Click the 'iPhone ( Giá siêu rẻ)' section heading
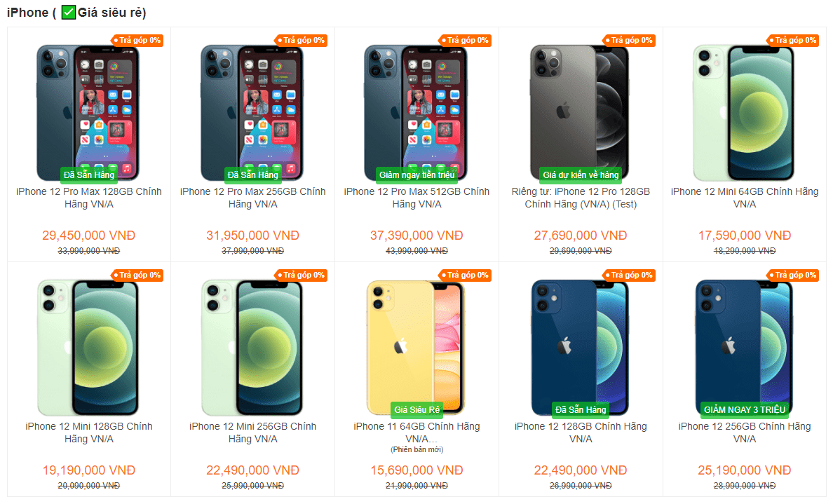The width and height of the screenshot is (833, 504). click(x=76, y=12)
